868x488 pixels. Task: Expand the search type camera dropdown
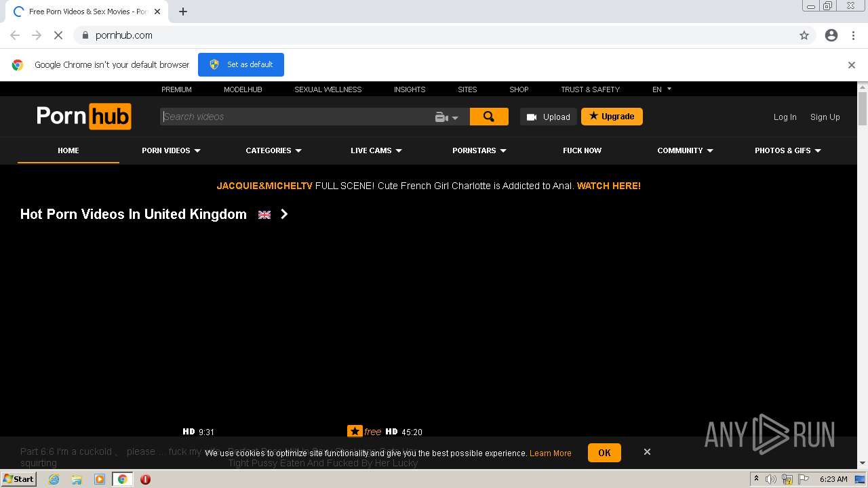click(447, 117)
